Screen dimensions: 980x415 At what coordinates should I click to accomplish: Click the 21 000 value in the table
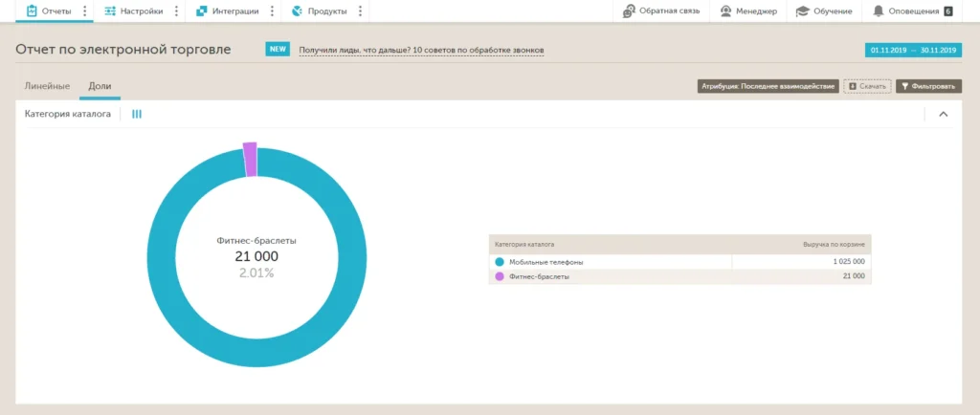tap(854, 276)
